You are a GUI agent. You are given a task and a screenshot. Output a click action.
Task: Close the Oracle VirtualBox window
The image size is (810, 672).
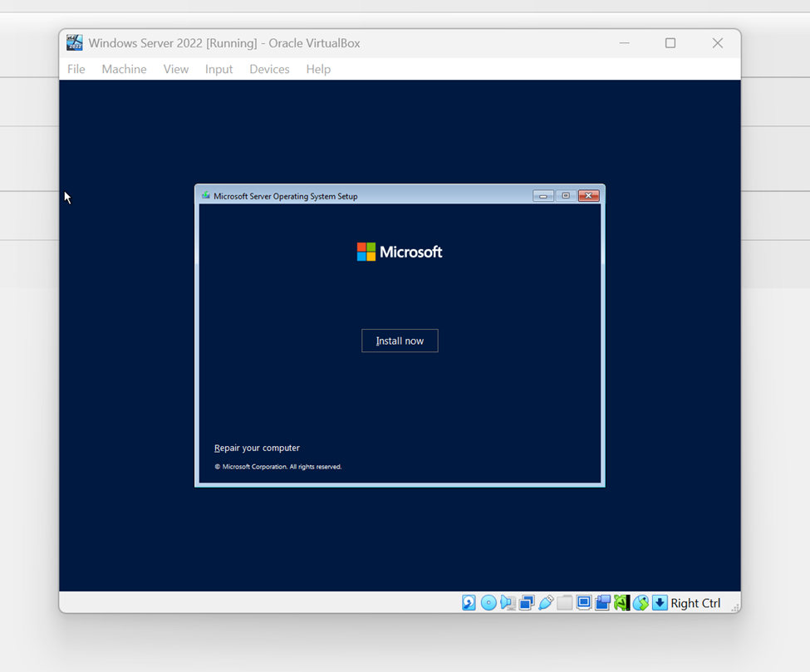click(x=718, y=43)
